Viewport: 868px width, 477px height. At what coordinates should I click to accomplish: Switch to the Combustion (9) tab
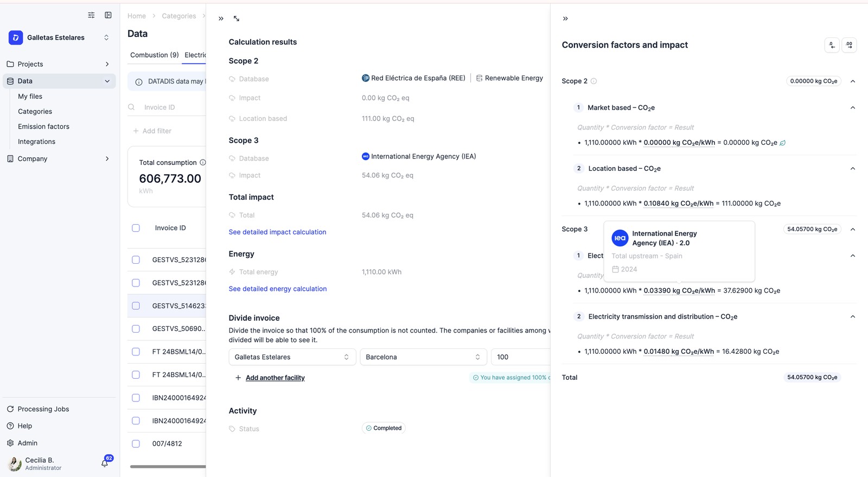(x=155, y=55)
